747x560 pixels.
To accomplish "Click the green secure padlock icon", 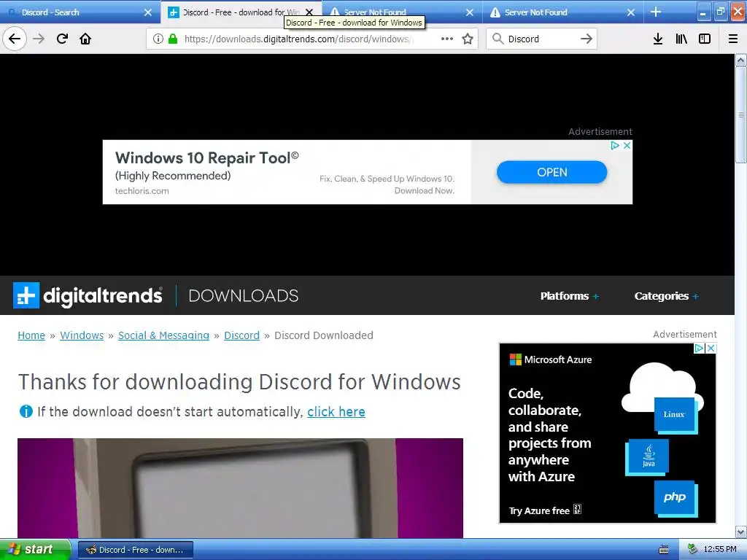I will coord(173,39).
